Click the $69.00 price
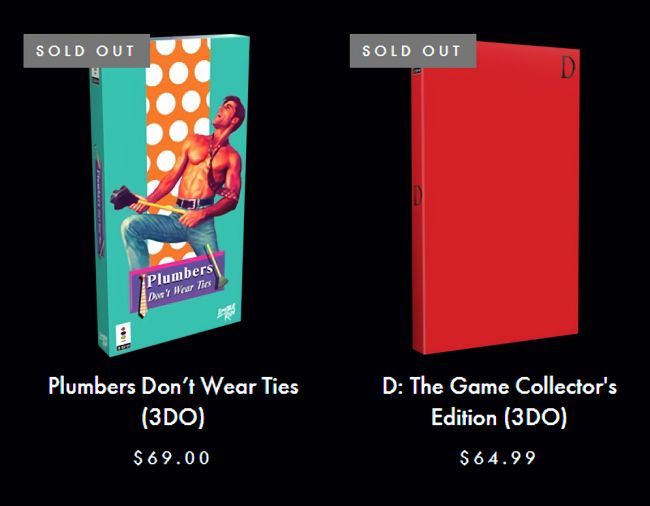Viewport: 650px width, 506px height. 173,458
